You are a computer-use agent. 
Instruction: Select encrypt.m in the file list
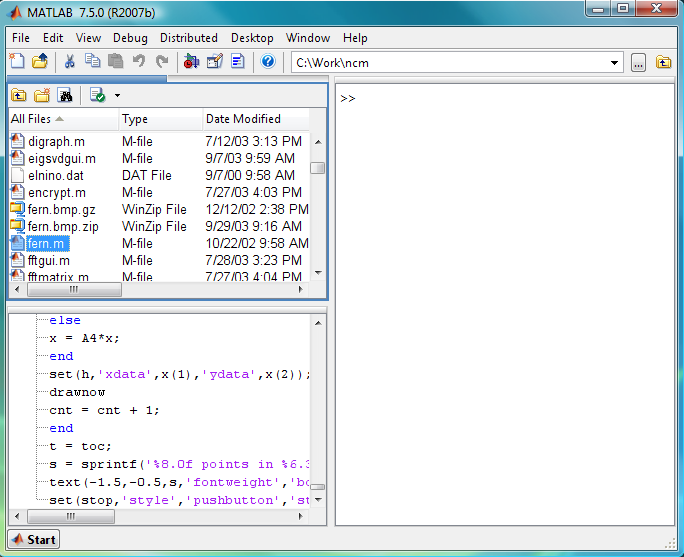[x=56, y=192]
